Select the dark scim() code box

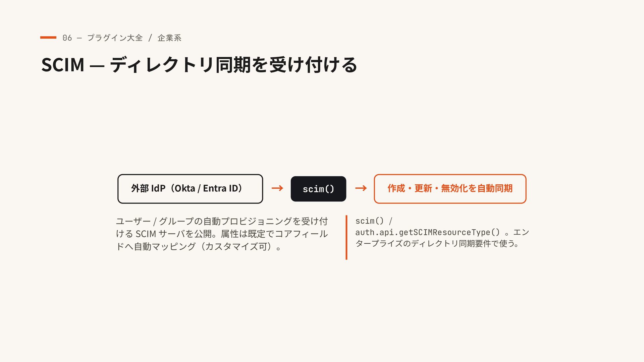pos(318,189)
